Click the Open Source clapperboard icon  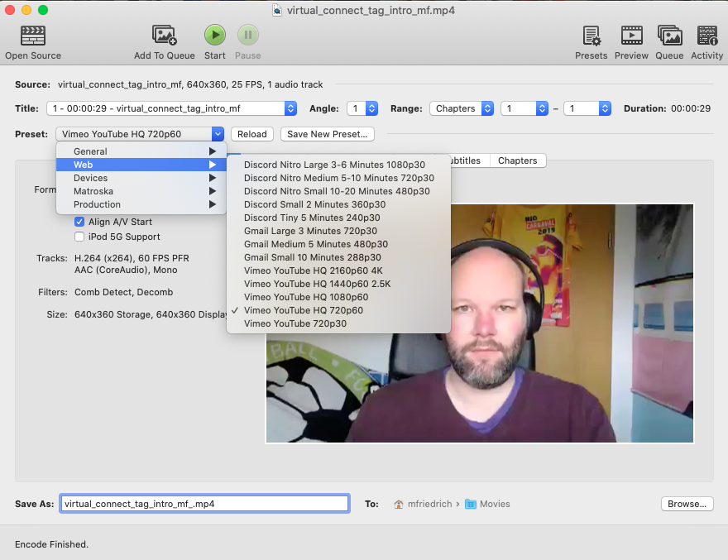[x=33, y=35]
